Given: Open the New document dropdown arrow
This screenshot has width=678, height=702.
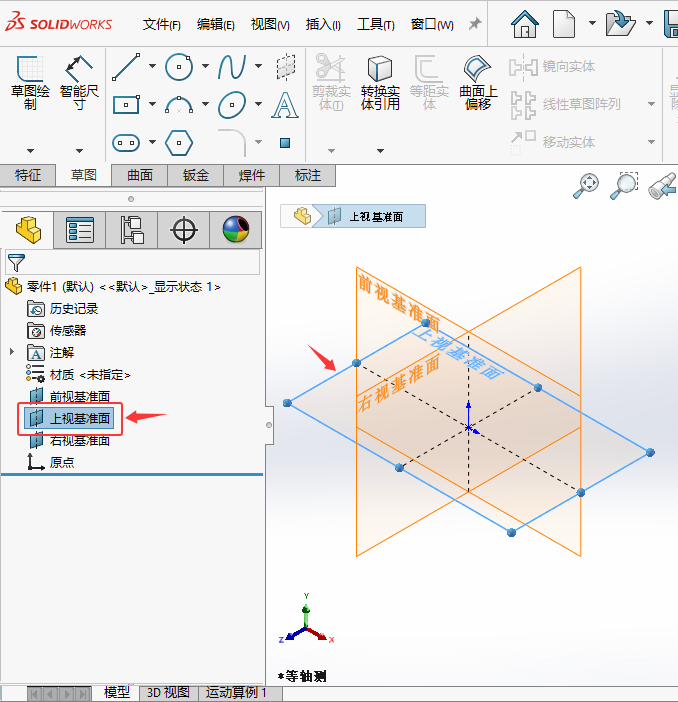Looking at the screenshot, I should (592, 22).
